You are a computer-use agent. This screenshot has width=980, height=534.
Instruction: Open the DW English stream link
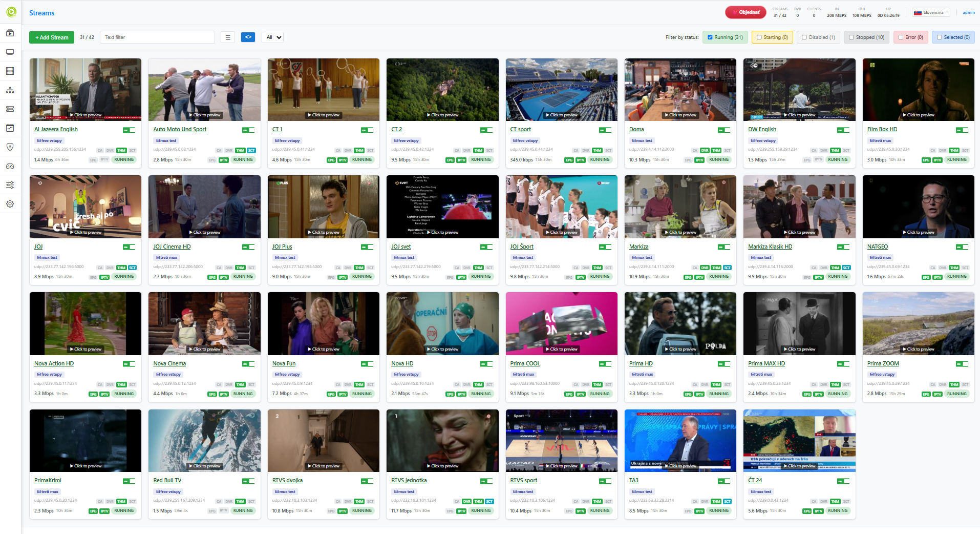tap(762, 130)
